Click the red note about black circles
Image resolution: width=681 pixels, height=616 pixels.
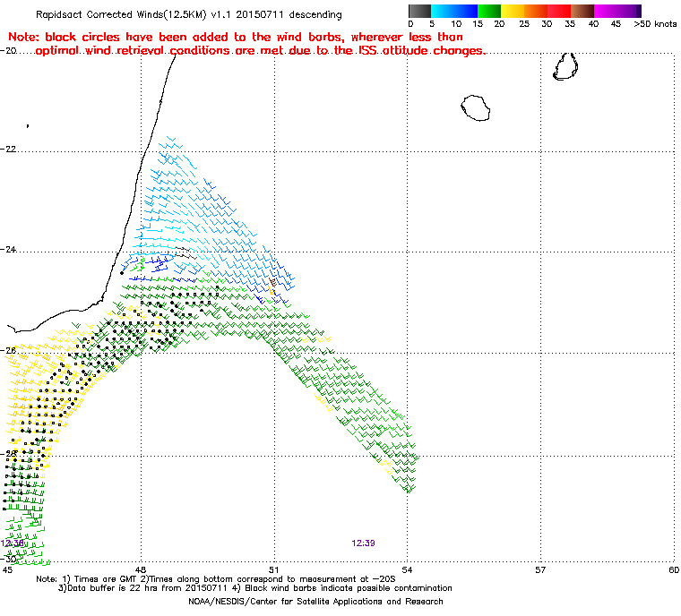click(x=246, y=44)
